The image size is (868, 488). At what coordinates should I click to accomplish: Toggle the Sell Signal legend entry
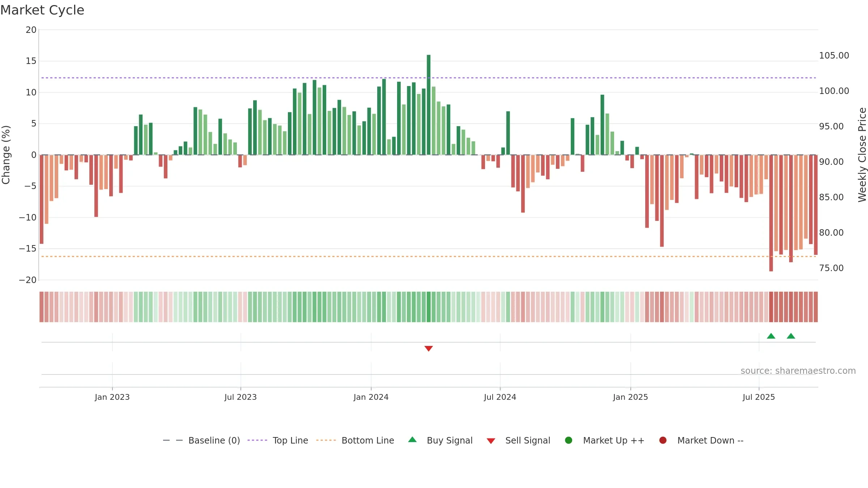[518, 440]
